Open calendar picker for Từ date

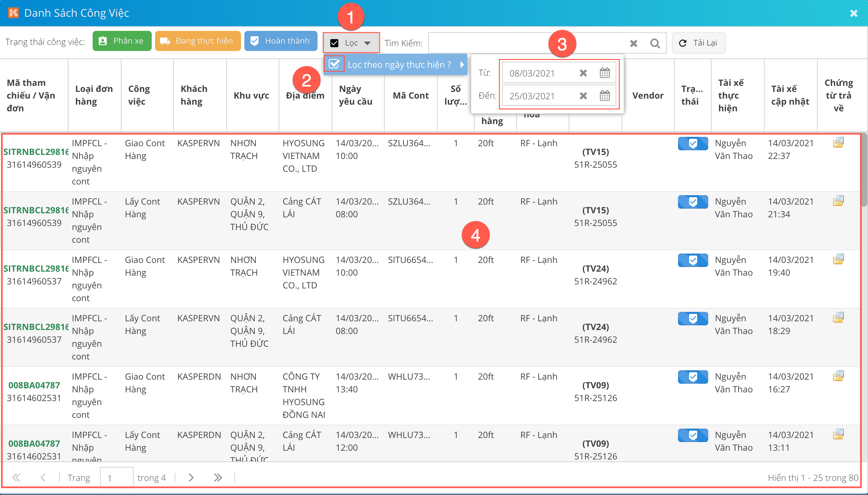click(x=604, y=73)
